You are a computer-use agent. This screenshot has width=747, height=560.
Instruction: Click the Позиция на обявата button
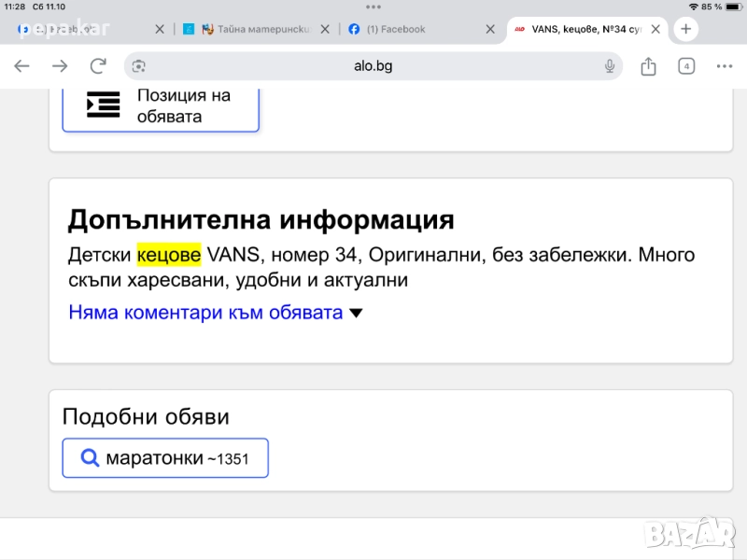pos(161,106)
